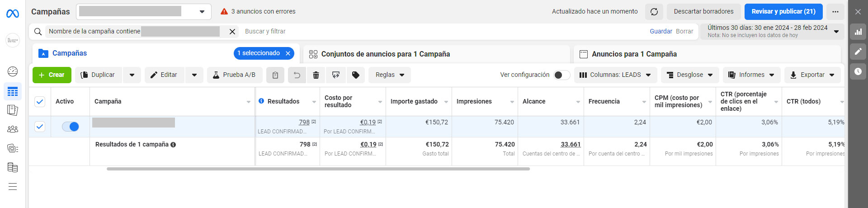
Task: Click the Duplicar button
Action: 99,75
